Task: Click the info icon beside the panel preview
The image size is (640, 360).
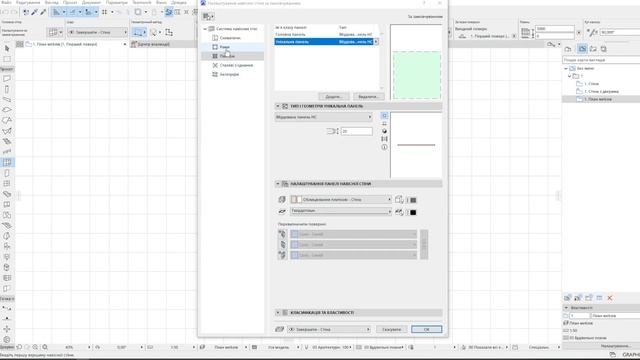Action: pyautogui.click(x=384, y=147)
